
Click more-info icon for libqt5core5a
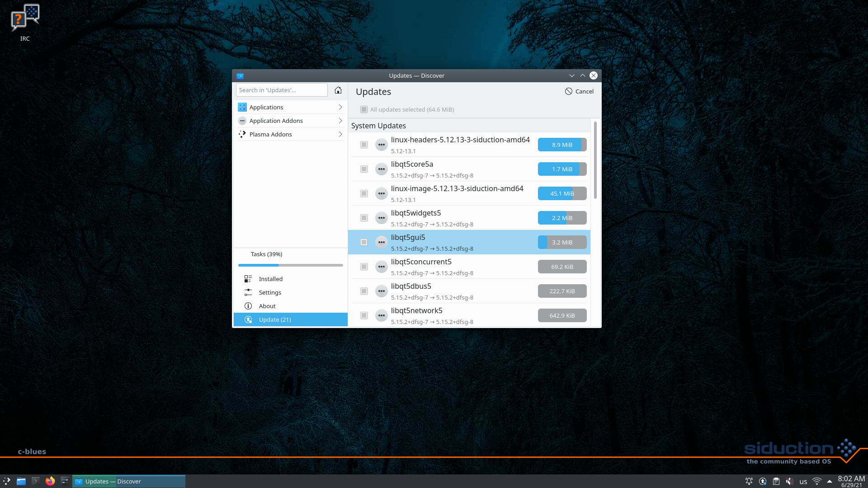click(x=382, y=169)
